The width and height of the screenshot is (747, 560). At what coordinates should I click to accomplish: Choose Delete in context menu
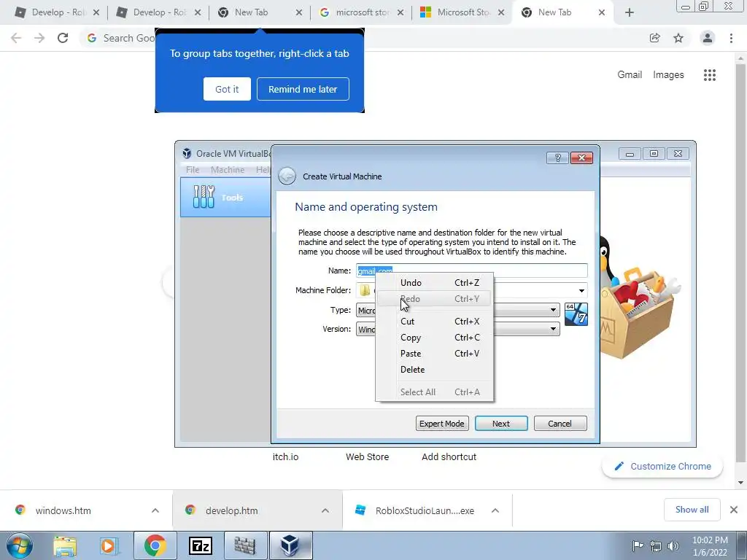click(435, 370)
